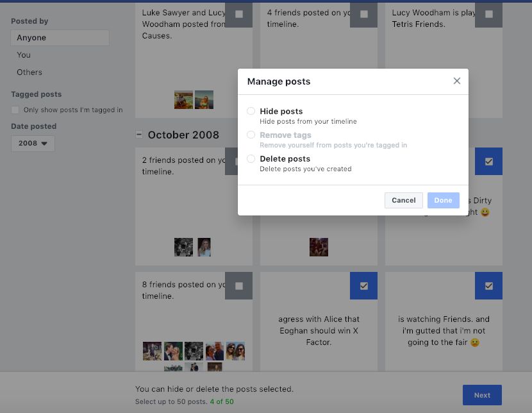This screenshot has width=532, height=413.
Task: Check the 8 friends posted post
Action: [239, 286]
